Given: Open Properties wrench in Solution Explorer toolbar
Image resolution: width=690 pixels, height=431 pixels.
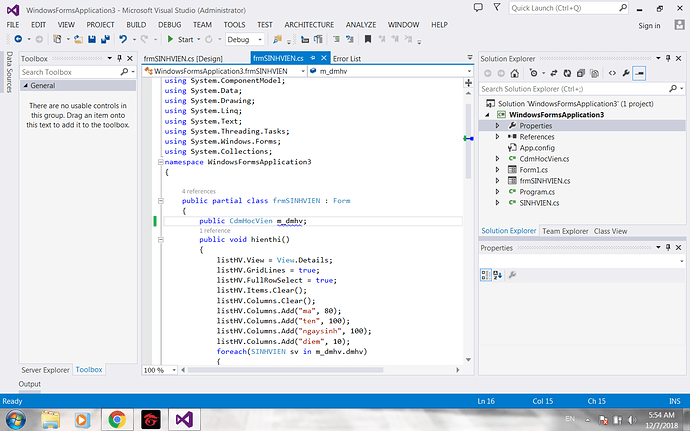Looking at the screenshot, I should [625, 74].
